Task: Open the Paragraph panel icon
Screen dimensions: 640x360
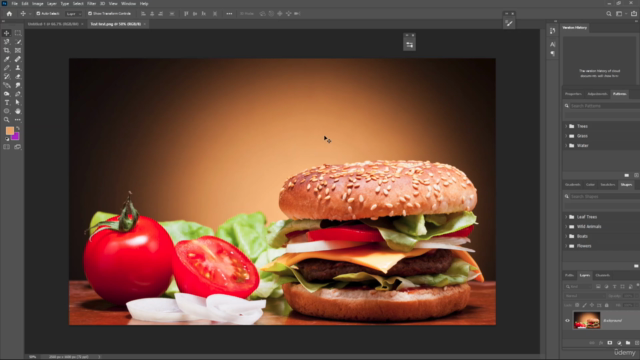Action: (552, 54)
